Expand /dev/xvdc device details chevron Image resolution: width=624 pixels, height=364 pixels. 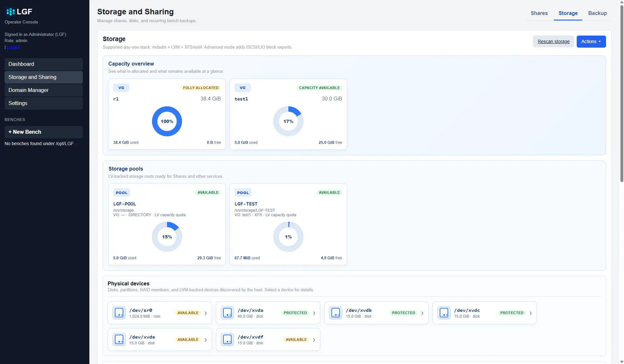click(x=531, y=313)
